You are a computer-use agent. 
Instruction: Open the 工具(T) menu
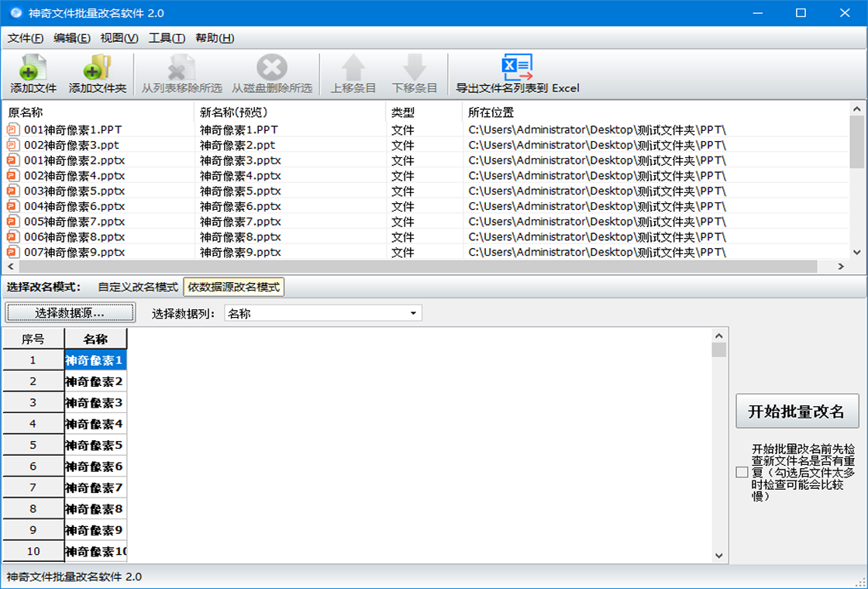click(167, 38)
